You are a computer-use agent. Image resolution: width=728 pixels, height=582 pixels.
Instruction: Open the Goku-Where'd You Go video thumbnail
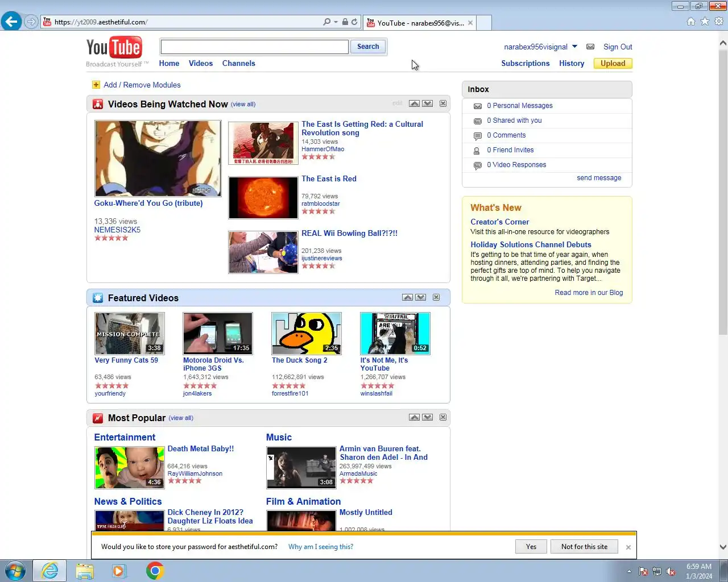pyautogui.click(x=158, y=158)
